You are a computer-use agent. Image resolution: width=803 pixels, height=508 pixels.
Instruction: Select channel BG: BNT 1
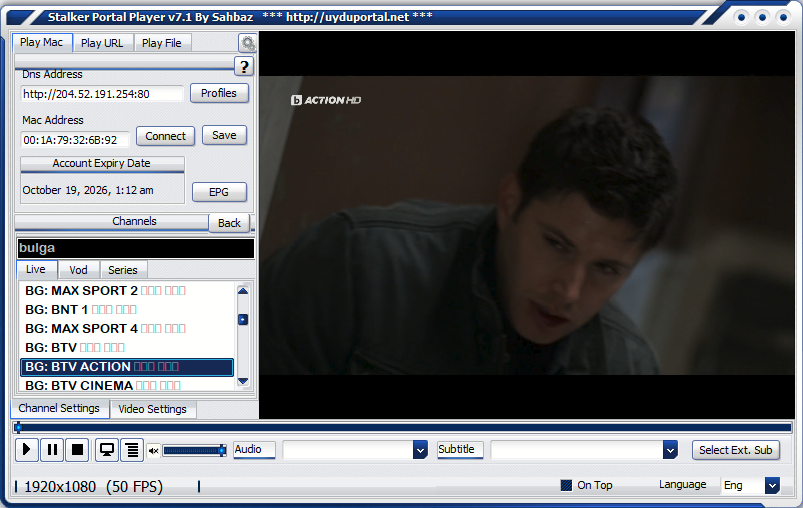click(126, 309)
